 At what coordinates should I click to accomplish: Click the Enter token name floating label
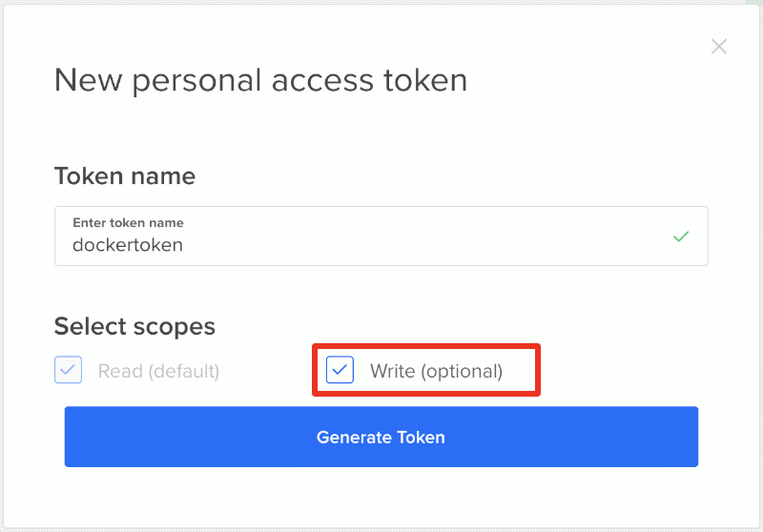tap(128, 222)
